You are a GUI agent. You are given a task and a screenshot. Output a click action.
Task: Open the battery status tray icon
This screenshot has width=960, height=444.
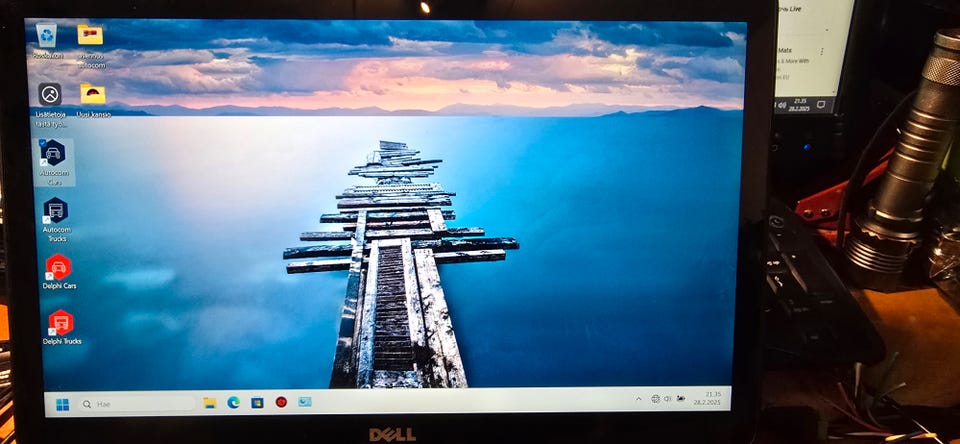(x=680, y=399)
